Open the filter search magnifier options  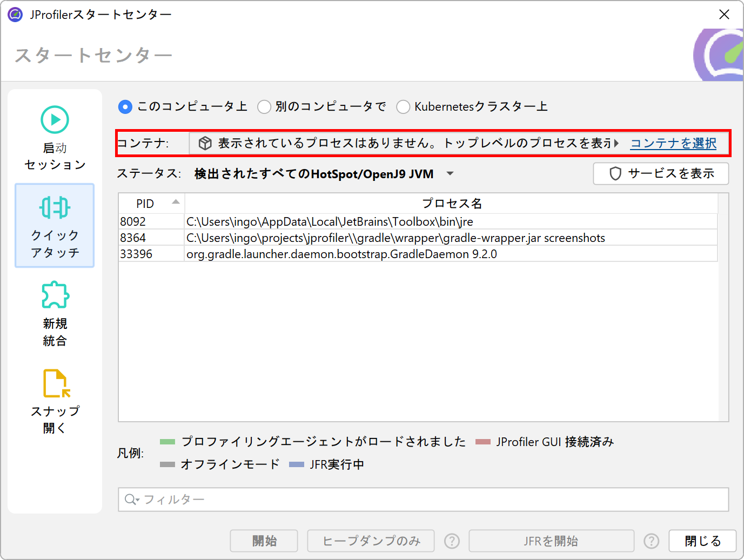click(x=132, y=500)
